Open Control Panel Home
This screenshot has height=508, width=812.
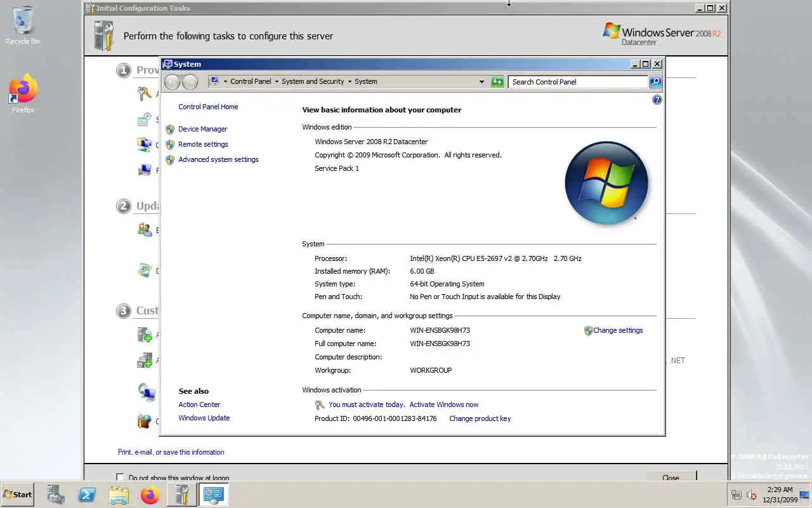pyautogui.click(x=208, y=107)
